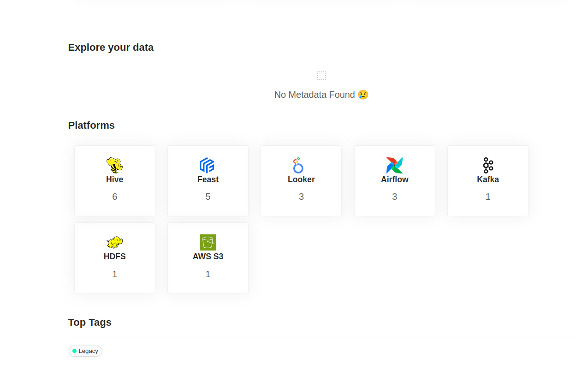Open the AWS S3 bucket icon
This screenshot has height=376, width=588.
(x=208, y=241)
